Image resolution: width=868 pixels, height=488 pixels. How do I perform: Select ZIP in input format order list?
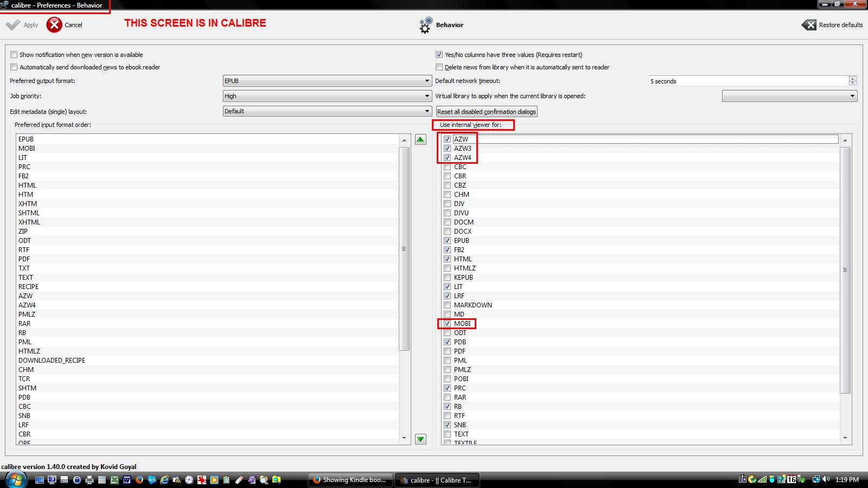[x=208, y=232]
